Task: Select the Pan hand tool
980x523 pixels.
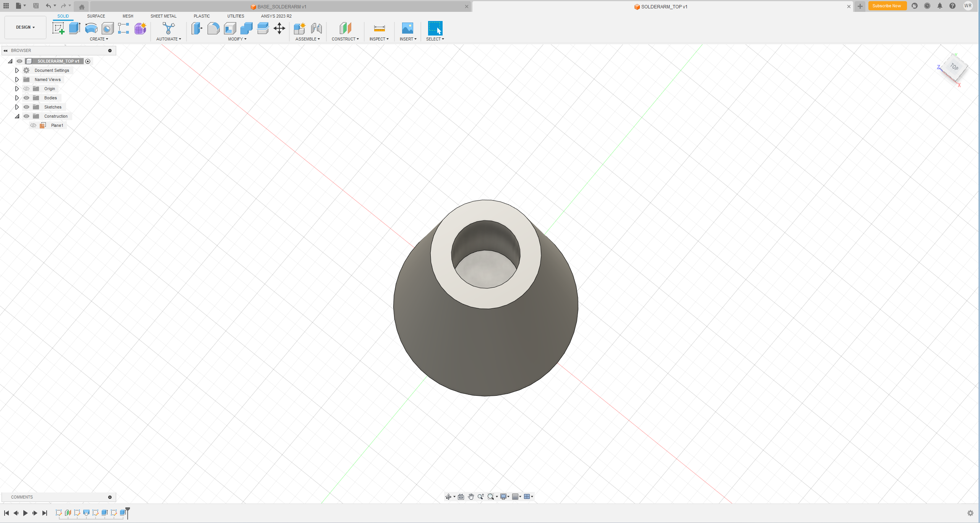Action: coord(471,497)
